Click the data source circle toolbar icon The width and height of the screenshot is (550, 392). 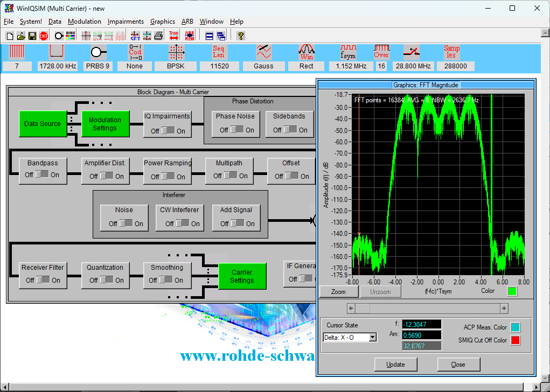(x=59, y=36)
